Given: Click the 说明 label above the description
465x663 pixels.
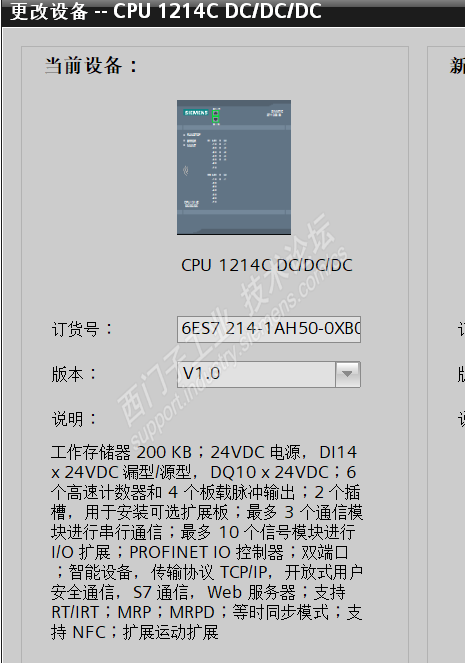Looking at the screenshot, I should pyautogui.click(x=74, y=419).
